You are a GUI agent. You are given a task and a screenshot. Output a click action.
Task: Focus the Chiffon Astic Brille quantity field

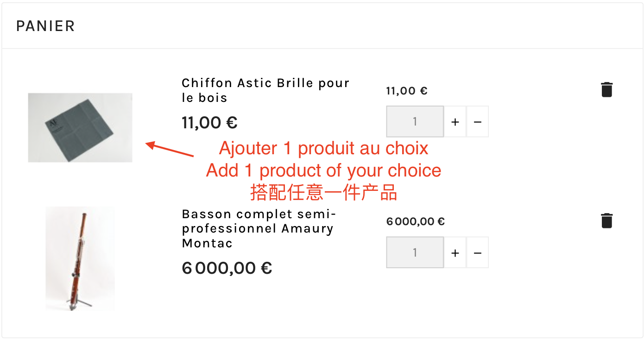(415, 122)
